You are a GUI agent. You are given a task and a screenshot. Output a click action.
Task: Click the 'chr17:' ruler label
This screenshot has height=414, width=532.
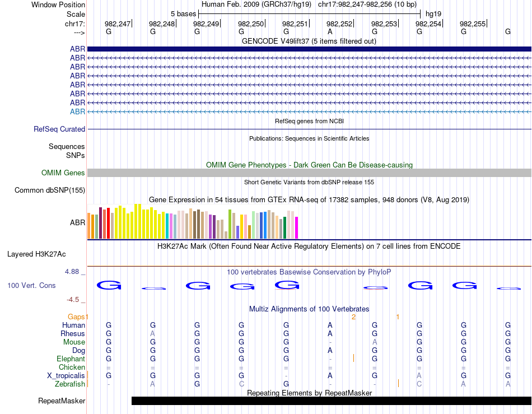tap(74, 24)
